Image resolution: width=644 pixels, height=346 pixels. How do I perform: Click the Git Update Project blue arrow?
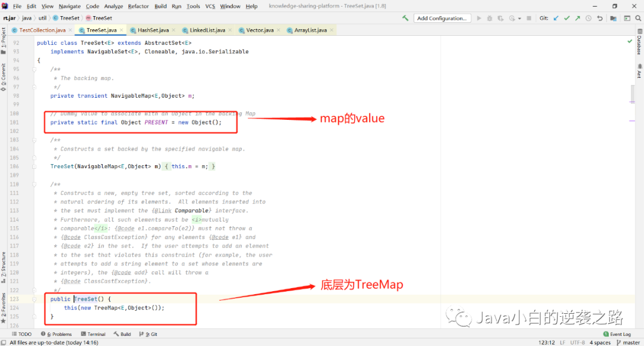tap(556, 18)
